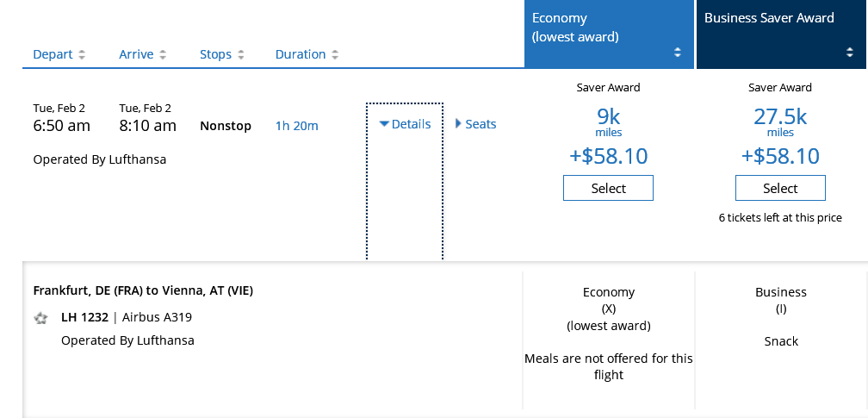
Task: Click sort arrows in Business Saver Award header
Action: click(x=850, y=53)
